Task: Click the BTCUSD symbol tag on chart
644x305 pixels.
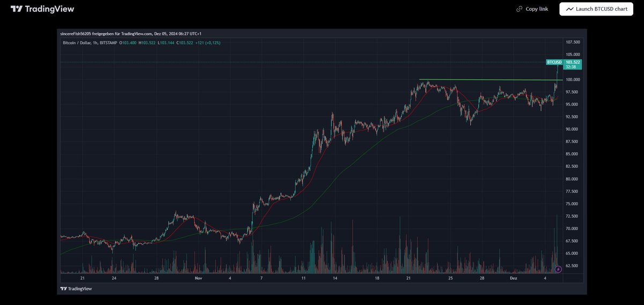Action: point(554,62)
